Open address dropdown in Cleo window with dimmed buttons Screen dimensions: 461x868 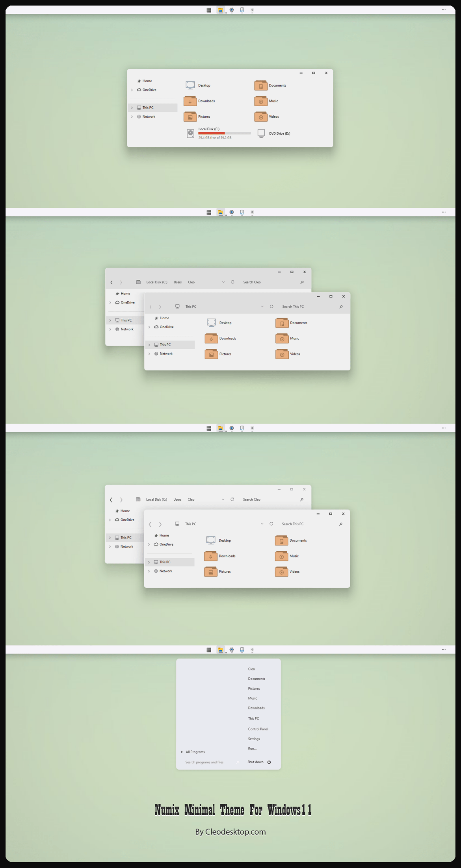pyautogui.click(x=223, y=500)
